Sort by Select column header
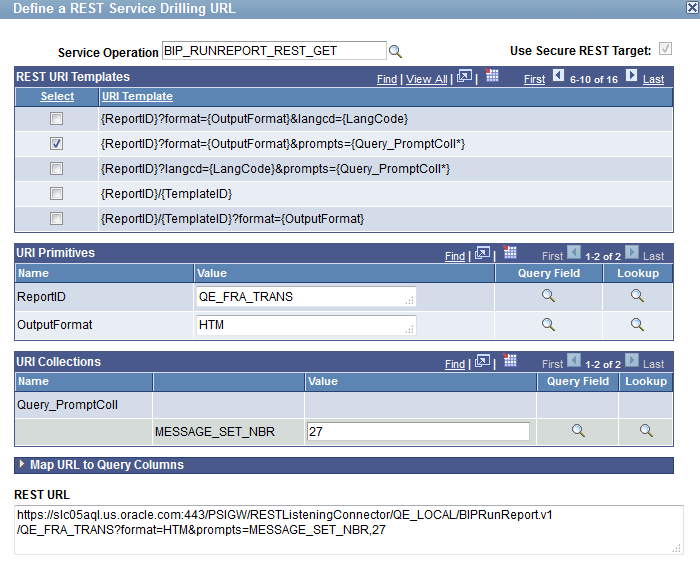The width and height of the screenshot is (700, 562). pos(57,96)
